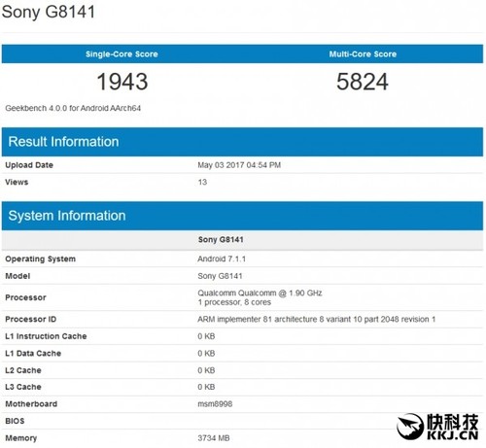Click the Android 7.1.1 operating system value
Image resolution: width=486 pixels, height=448 pixels.
coord(222,258)
